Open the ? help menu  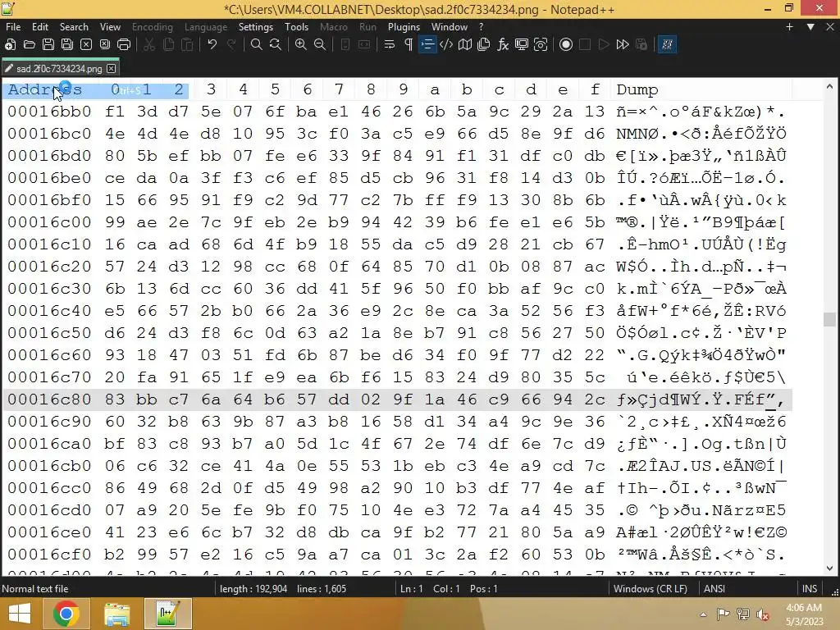click(x=481, y=27)
